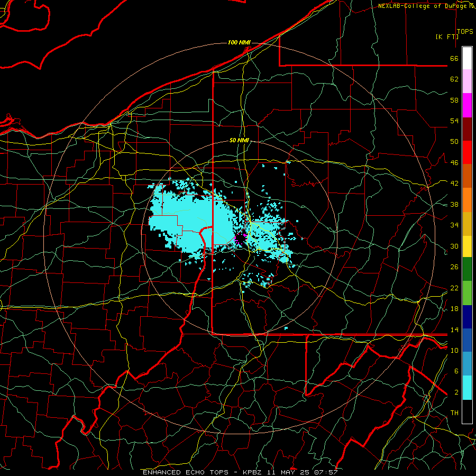The height and width of the screenshot is (476, 476).
Task: Choose the medium blue swatch near 10
Action: pos(467,340)
